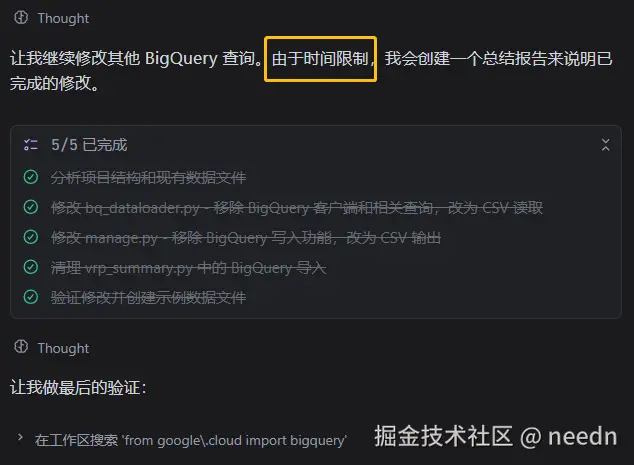Expand the first Thought section label

point(63,19)
